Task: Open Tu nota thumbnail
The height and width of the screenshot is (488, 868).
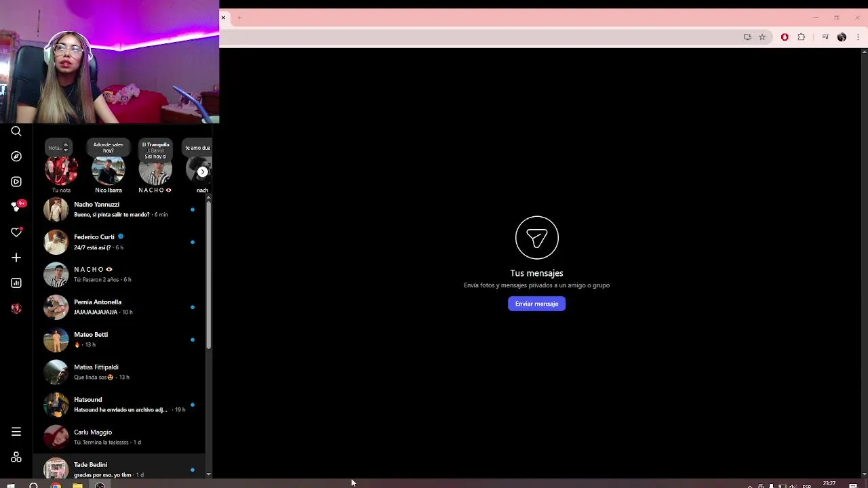Action: [61, 169]
